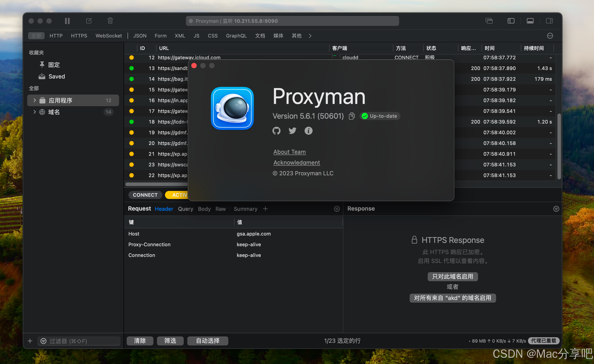
Task: Filter by Form content type
Action: click(x=161, y=36)
